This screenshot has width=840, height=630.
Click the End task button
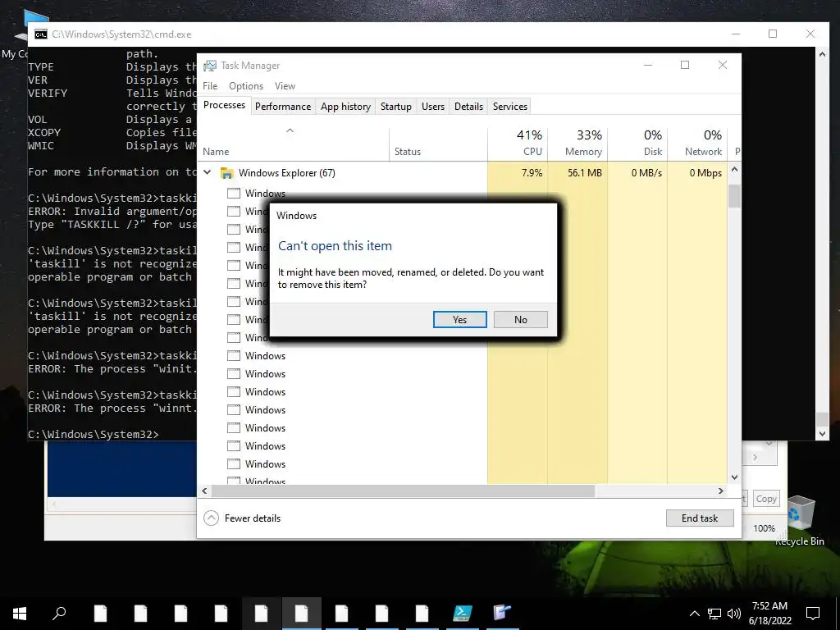(x=700, y=518)
